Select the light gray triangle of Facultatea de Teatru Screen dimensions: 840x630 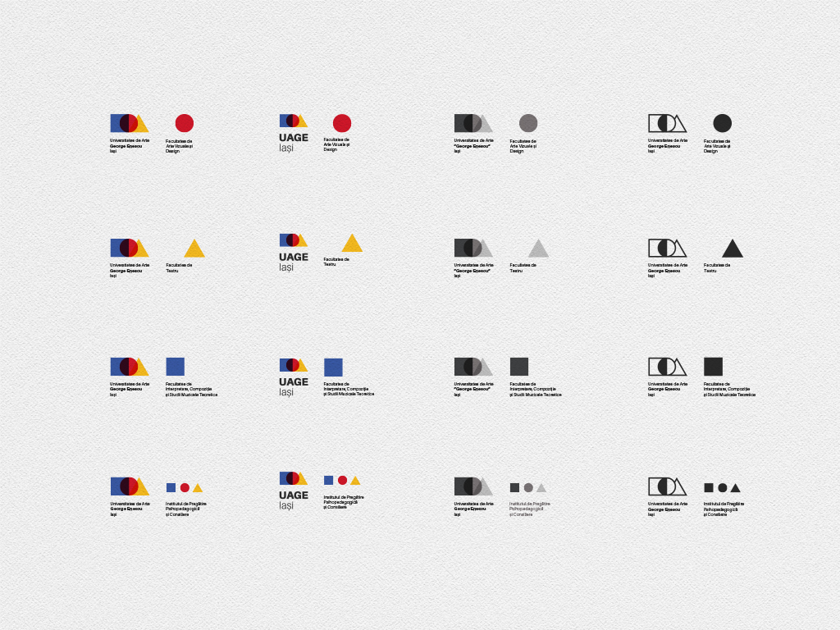tap(538, 249)
